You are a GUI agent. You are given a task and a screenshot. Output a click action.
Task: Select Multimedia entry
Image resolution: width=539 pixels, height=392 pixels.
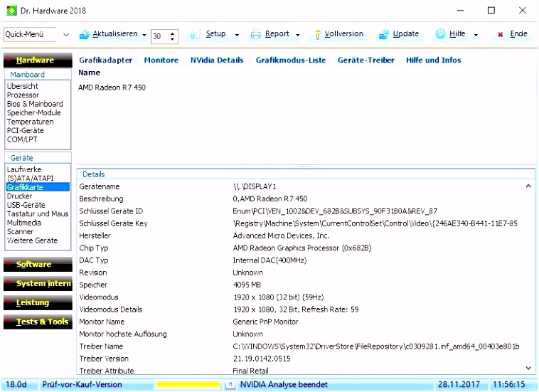pos(24,223)
